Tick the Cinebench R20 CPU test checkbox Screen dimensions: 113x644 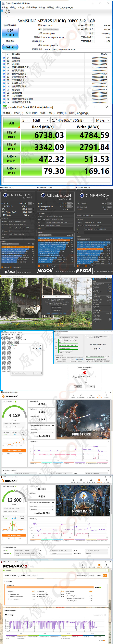(73, 203)
